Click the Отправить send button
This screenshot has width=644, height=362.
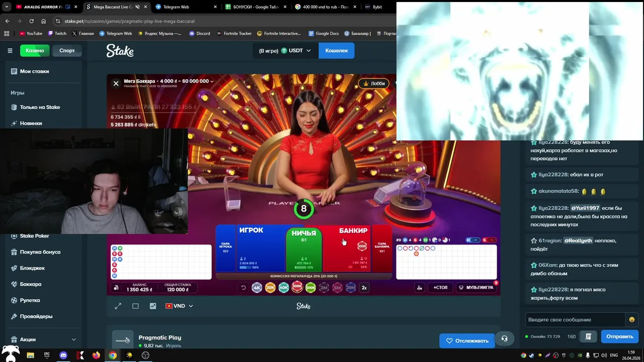tap(619, 336)
